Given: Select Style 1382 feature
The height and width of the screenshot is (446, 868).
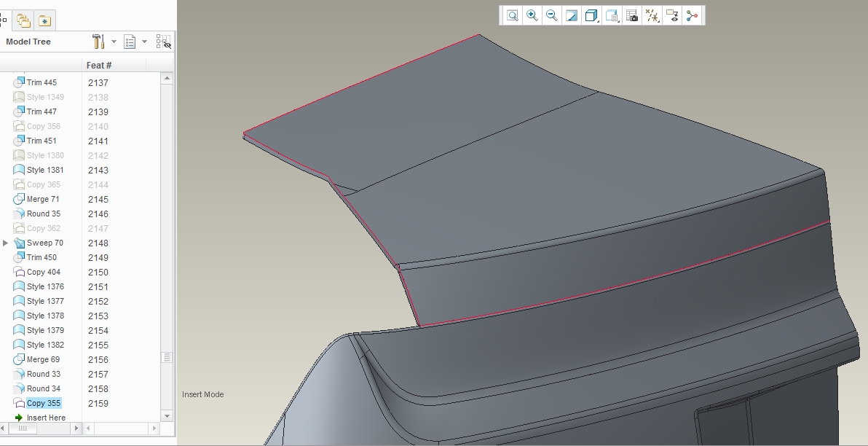Looking at the screenshot, I should point(45,345).
